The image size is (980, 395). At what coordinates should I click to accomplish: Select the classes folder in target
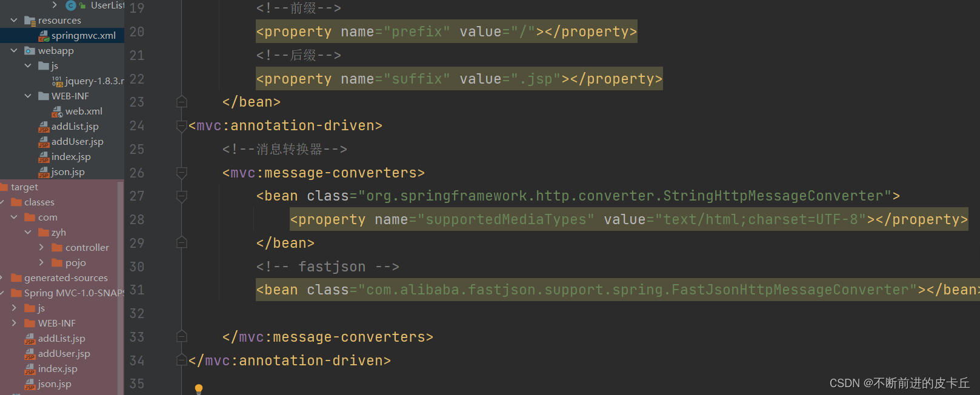[x=39, y=202]
